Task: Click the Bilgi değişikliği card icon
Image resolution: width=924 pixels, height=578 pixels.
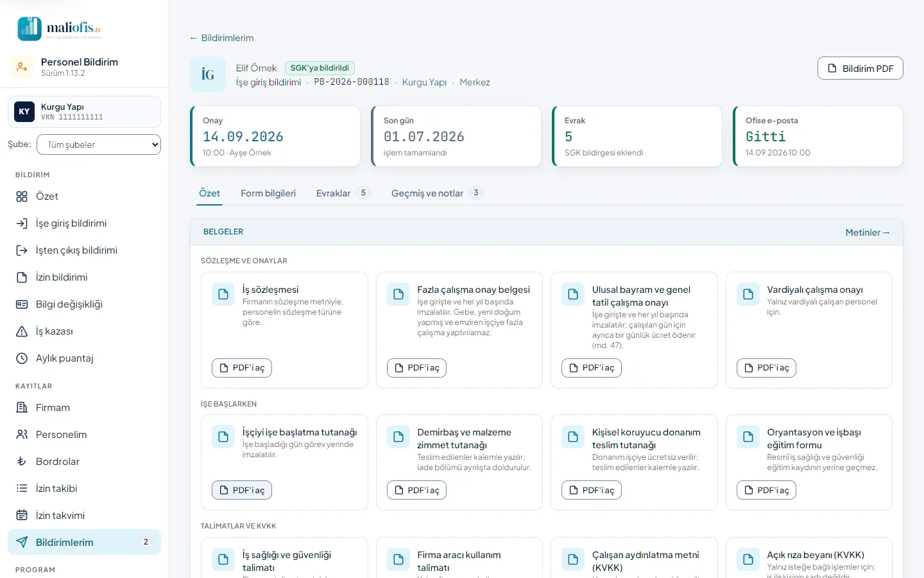Action: point(22,304)
